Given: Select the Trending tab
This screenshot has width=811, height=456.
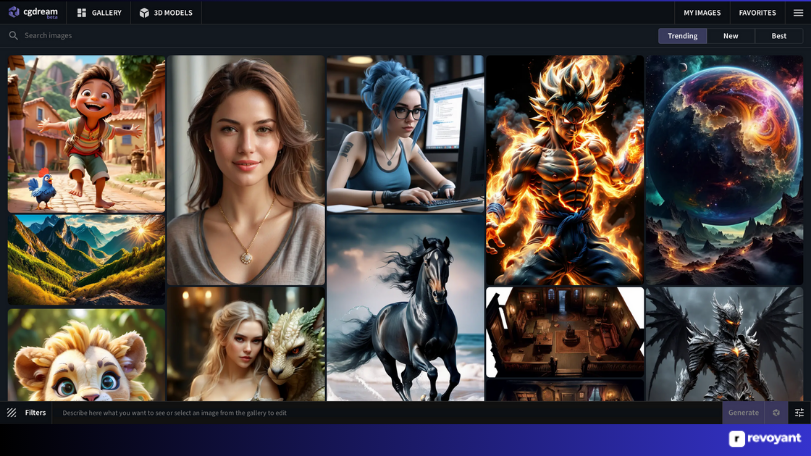Looking at the screenshot, I should pyautogui.click(x=682, y=36).
